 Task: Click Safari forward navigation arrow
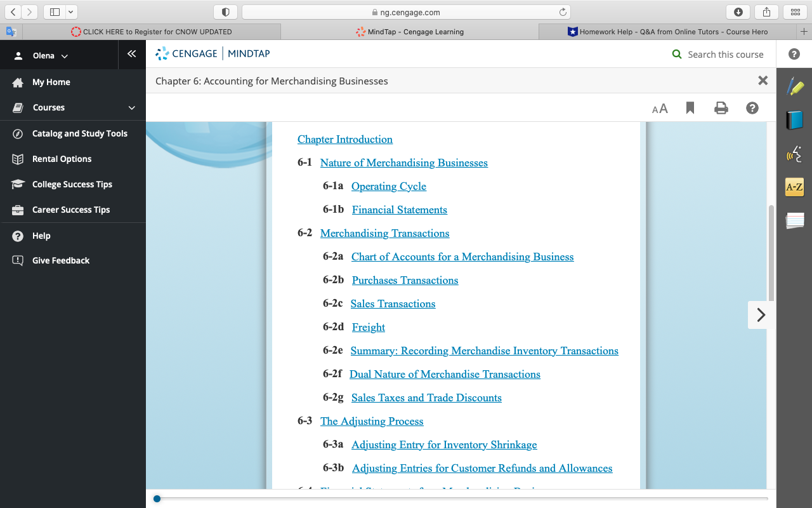pyautogui.click(x=30, y=12)
